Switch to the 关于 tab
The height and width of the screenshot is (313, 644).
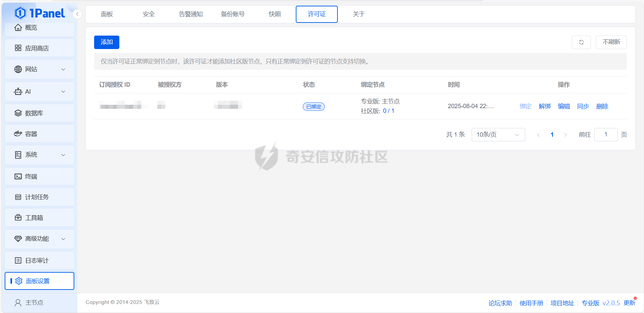[359, 14]
